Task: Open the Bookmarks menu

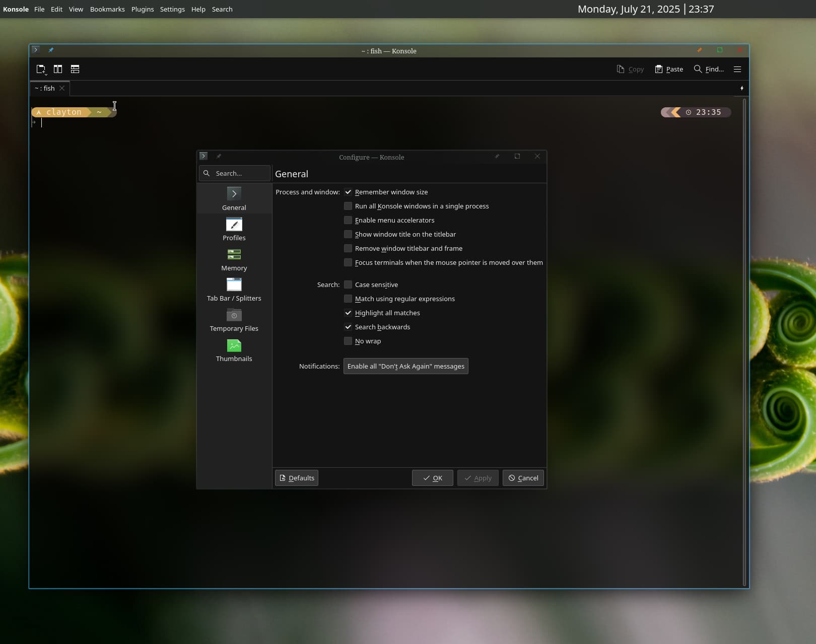Action: (x=107, y=10)
